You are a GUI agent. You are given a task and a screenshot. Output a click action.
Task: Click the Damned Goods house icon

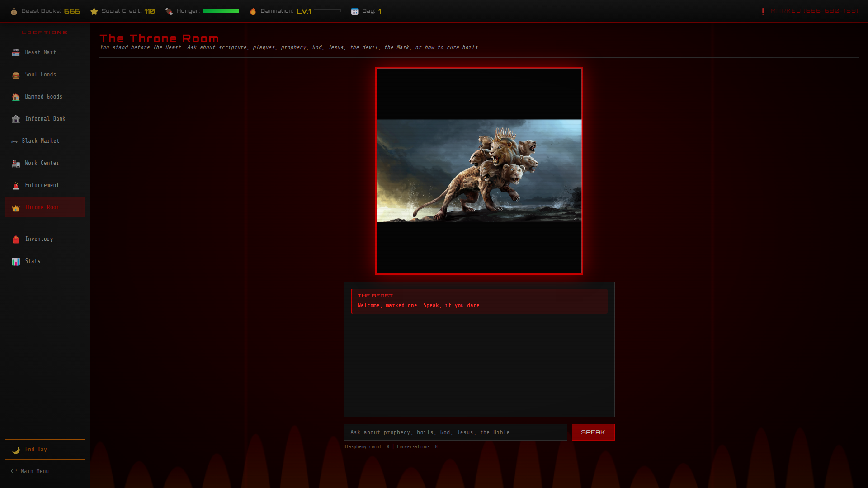tap(16, 97)
